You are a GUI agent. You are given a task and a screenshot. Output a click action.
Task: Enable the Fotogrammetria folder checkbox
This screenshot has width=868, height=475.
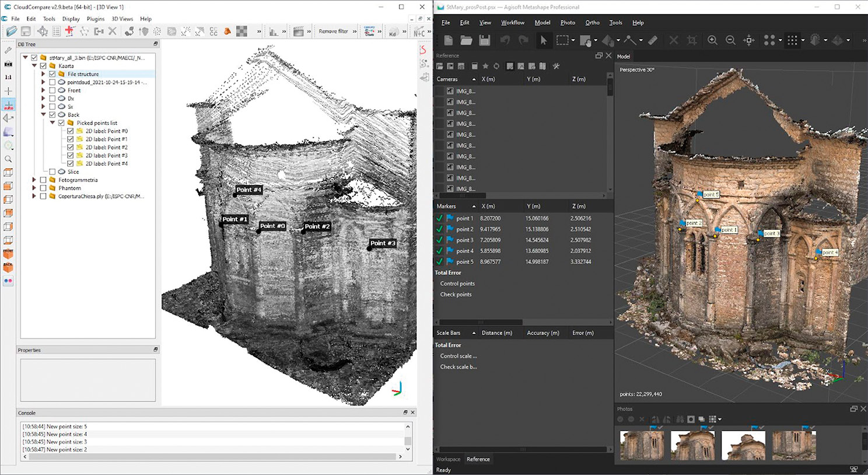pos(43,180)
